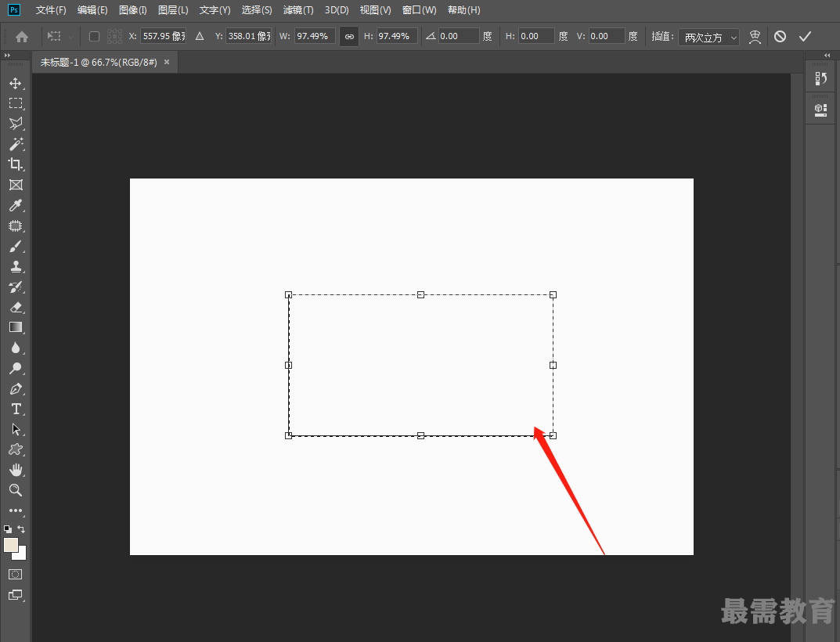The image size is (840, 642).
Task: Edit the Y position field
Action: (249, 36)
